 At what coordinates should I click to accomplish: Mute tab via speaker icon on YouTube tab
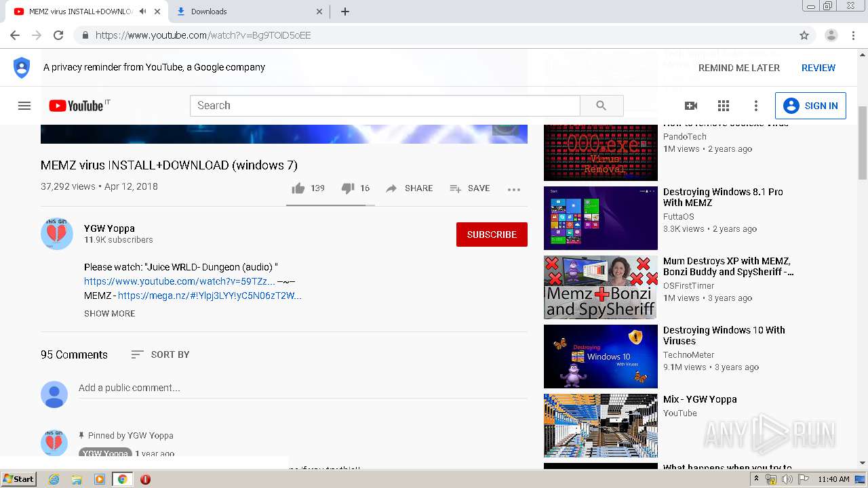(x=142, y=12)
